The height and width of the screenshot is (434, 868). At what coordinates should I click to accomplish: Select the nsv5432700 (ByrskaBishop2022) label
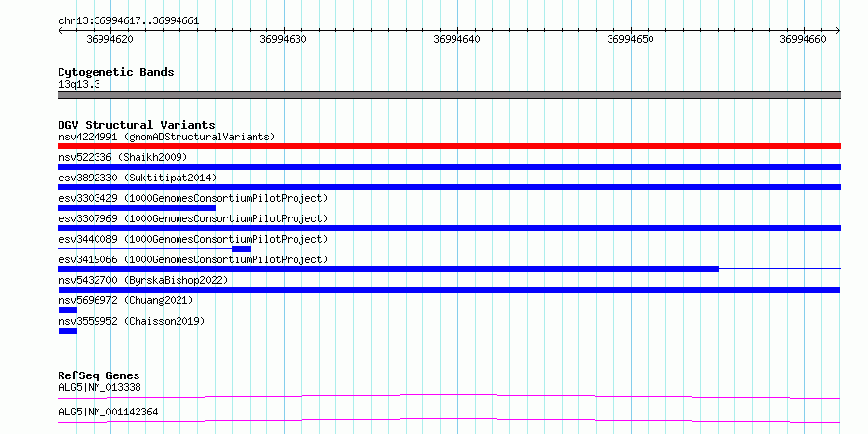[142, 280]
